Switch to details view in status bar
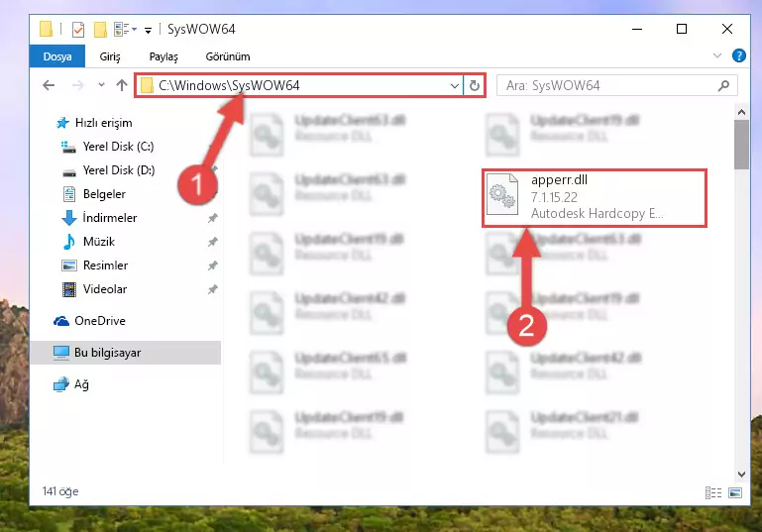Viewport: 762px width, 532px height. click(712, 492)
